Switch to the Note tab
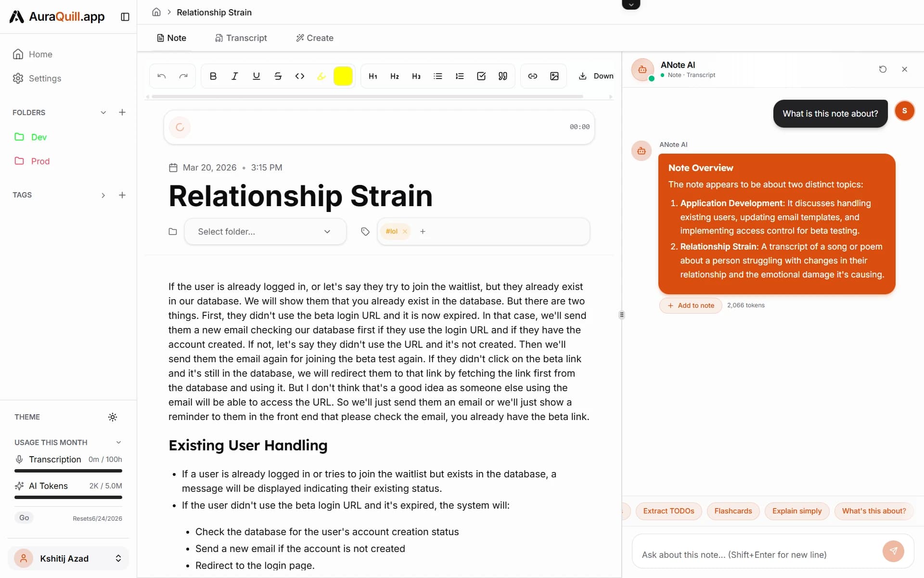924x578 pixels. click(x=172, y=38)
